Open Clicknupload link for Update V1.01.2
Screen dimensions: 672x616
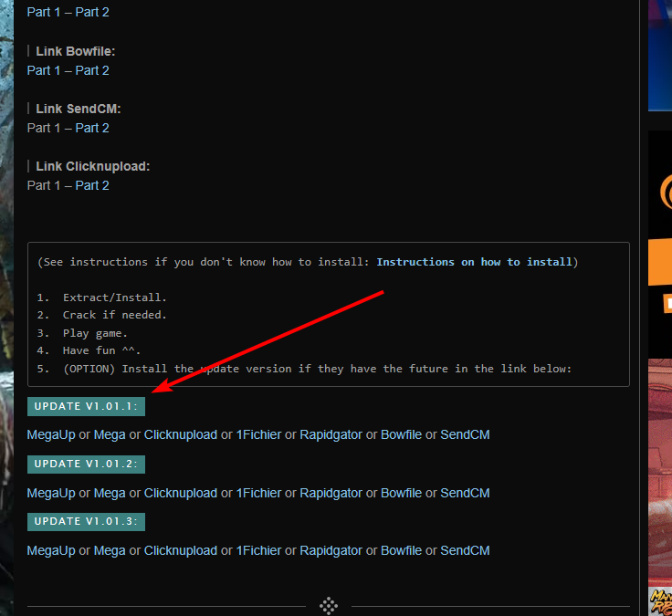181,493
